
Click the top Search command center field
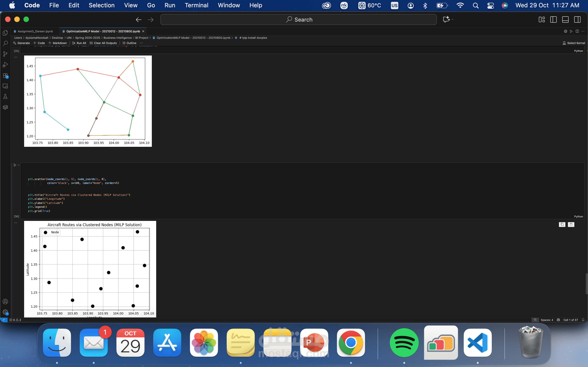pyautogui.click(x=298, y=20)
